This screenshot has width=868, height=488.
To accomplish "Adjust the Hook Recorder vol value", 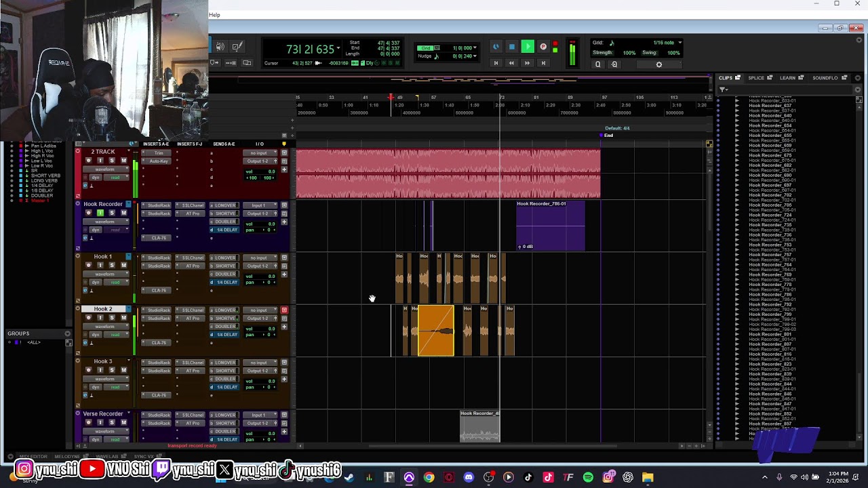I will [260, 224].
